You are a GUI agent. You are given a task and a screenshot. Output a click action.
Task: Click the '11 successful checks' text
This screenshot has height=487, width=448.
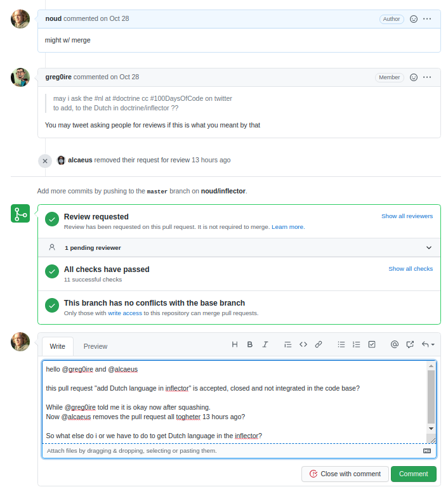(x=93, y=280)
